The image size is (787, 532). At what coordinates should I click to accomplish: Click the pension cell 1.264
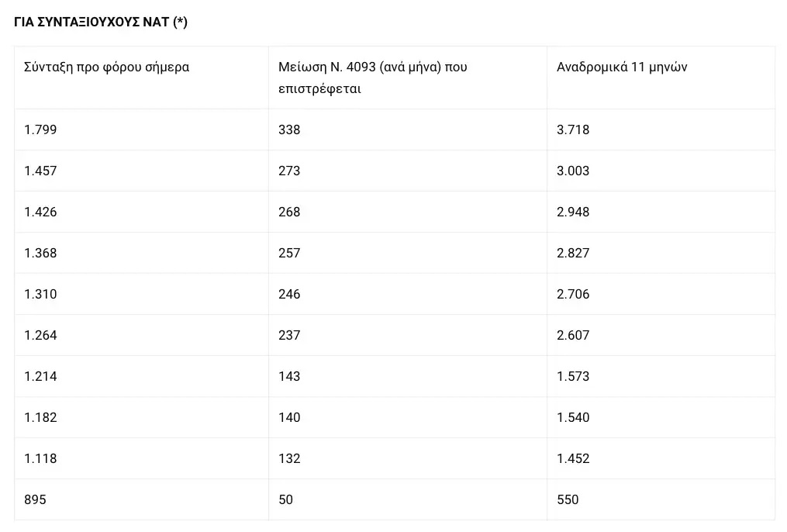point(41,335)
